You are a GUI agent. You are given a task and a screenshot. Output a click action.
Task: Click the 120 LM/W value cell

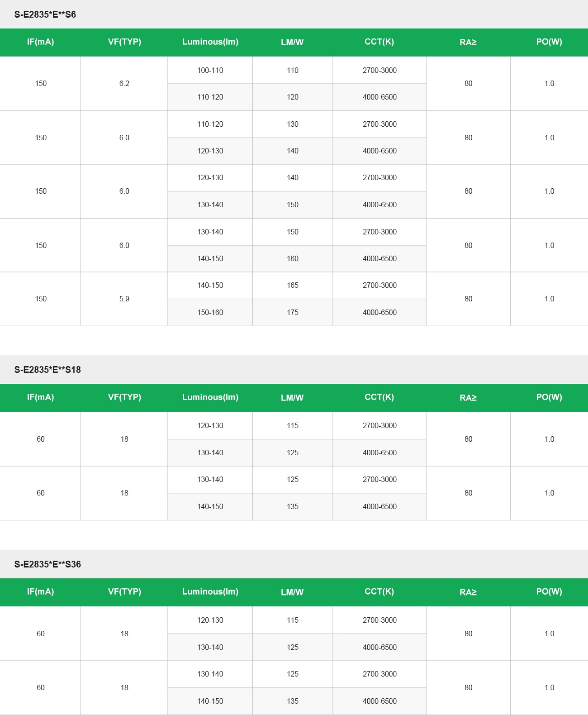coord(293,97)
